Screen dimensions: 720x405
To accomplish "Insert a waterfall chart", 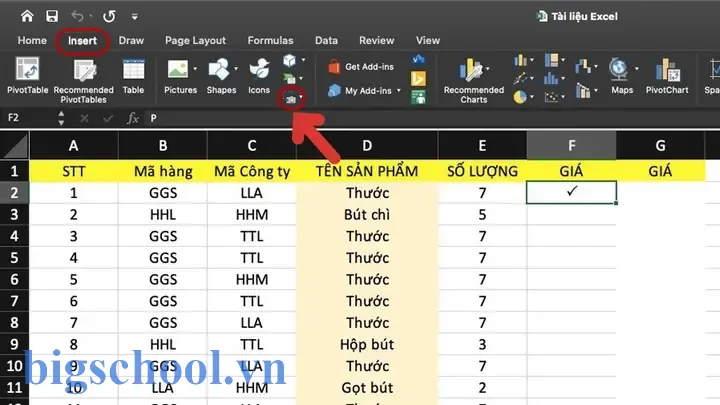I will (x=583, y=67).
